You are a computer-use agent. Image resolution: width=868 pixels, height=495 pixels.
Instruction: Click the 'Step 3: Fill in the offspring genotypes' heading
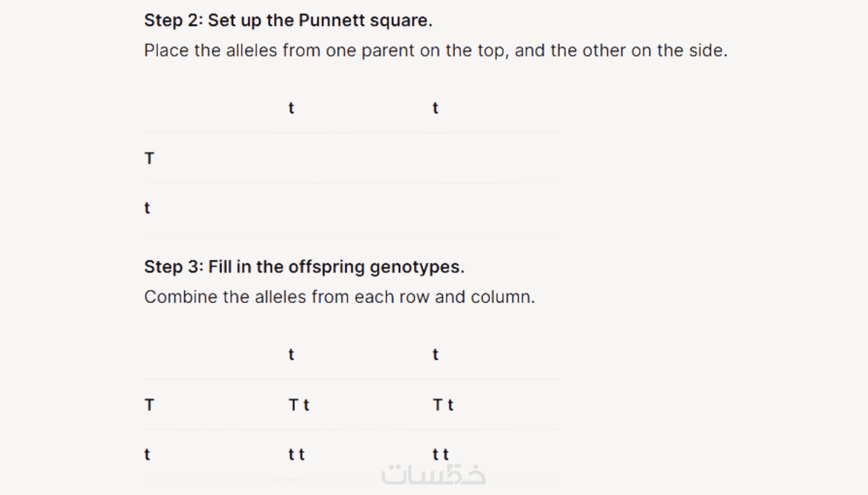(x=304, y=267)
